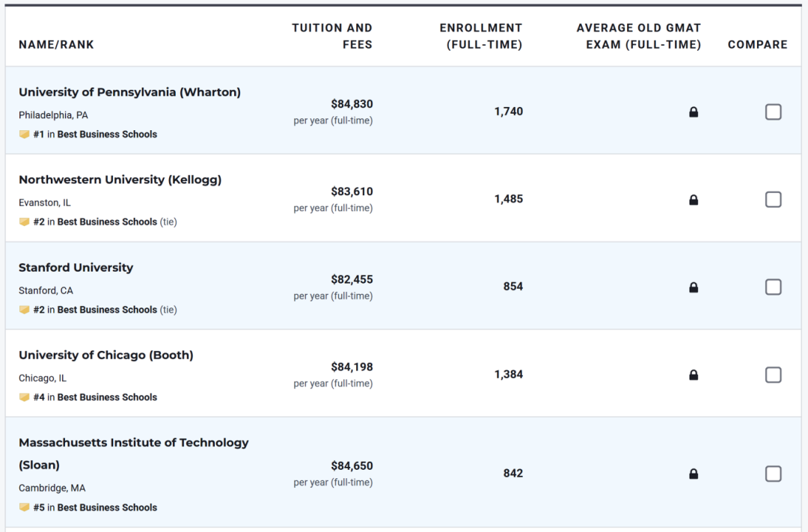The width and height of the screenshot is (808, 532).
Task: Select MIT Sloan's compare checkbox
Action: pyautogui.click(x=773, y=474)
